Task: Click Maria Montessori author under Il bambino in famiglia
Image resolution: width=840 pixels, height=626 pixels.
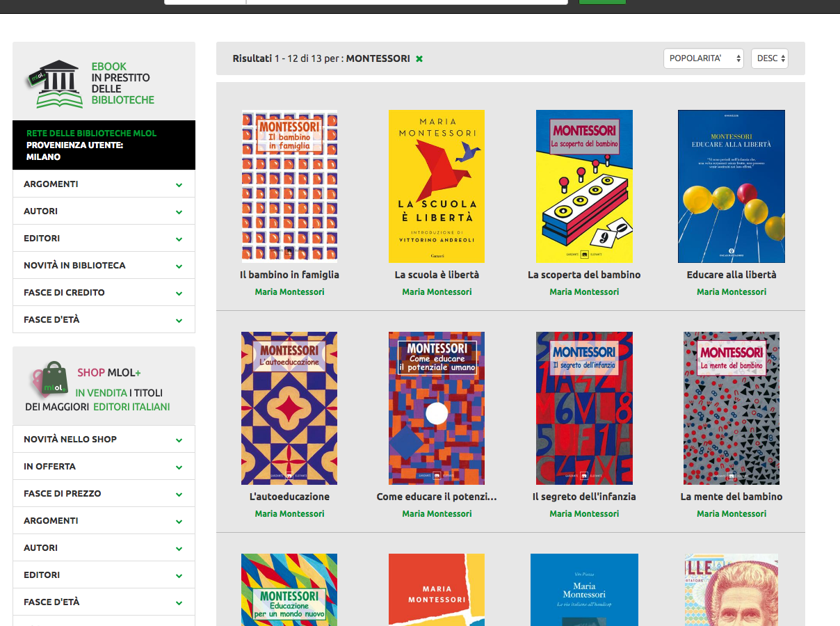Action: 289,292
